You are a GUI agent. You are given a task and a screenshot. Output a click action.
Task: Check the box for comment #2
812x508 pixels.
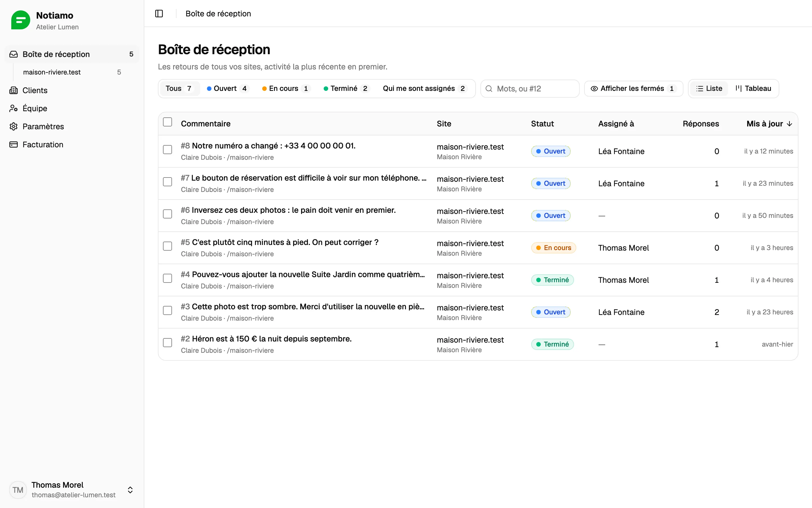(167, 343)
